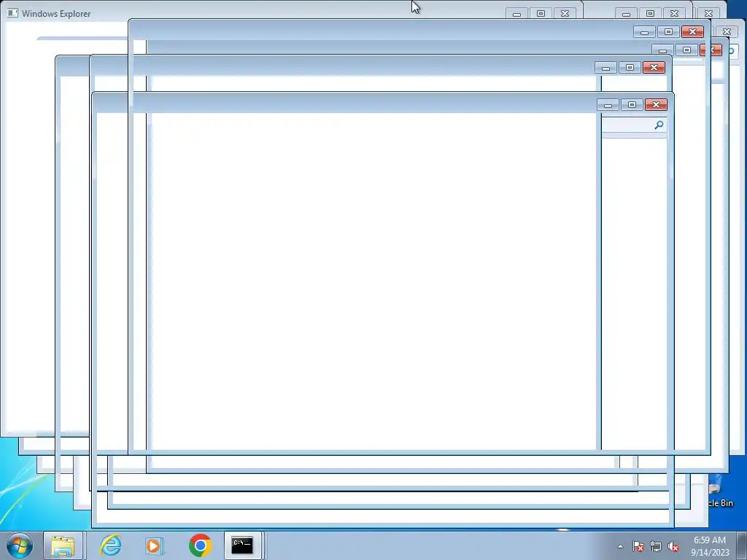
Task: Open Windows Explorer folder icon in taskbar
Action: click(63, 545)
